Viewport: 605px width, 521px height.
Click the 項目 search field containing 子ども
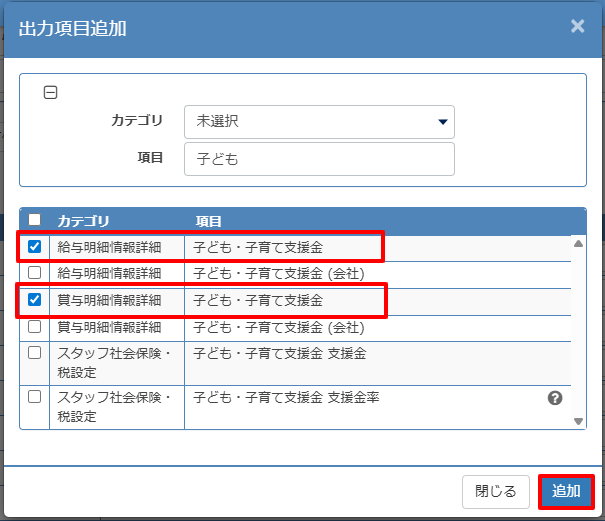point(318,159)
